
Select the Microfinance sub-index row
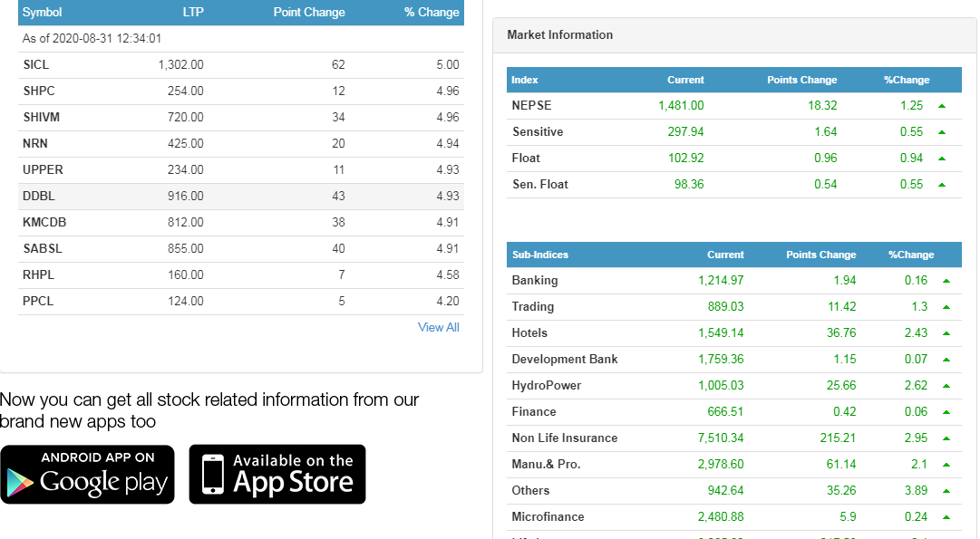[x=548, y=517]
